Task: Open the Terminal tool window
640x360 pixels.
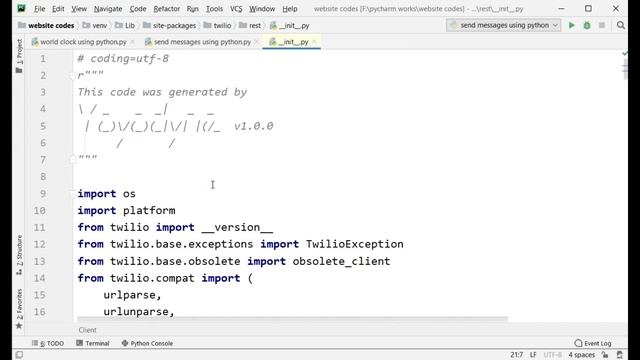Action: (x=93, y=343)
